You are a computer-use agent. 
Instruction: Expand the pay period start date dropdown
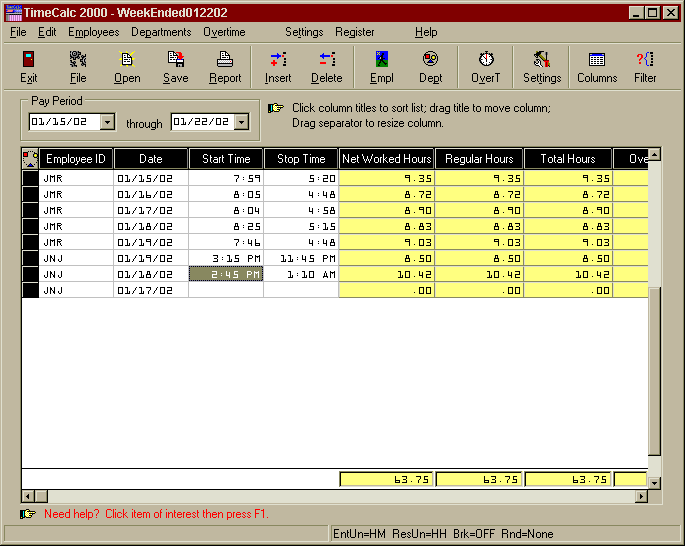[107, 122]
